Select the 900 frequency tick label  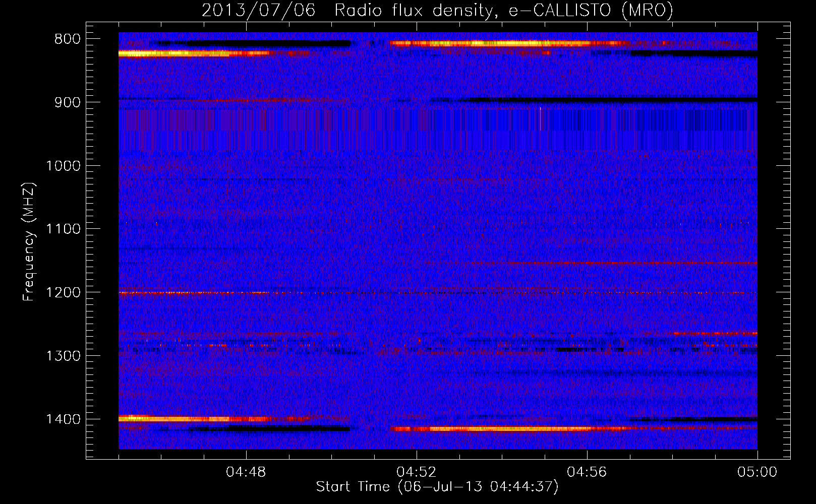coord(67,102)
